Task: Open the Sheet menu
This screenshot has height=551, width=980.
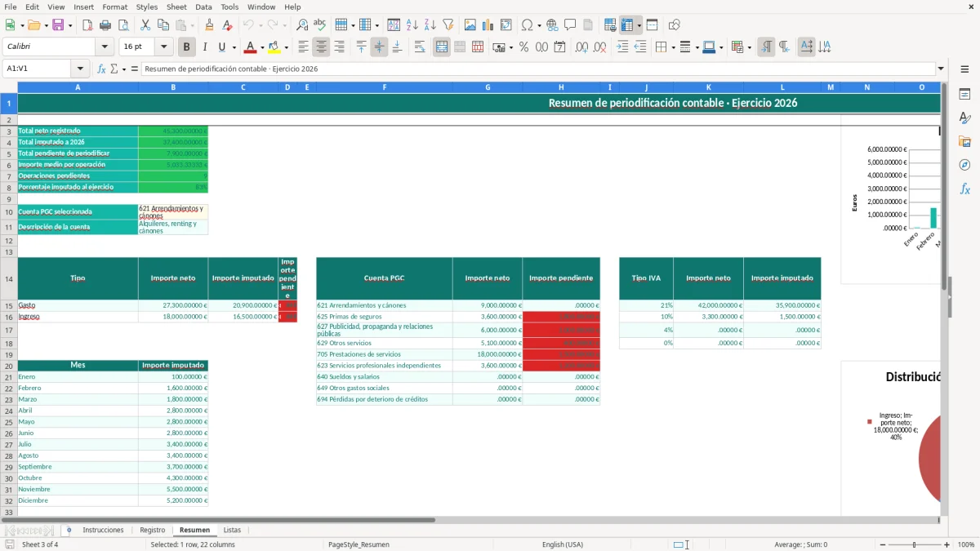Action: click(x=176, y=7)
